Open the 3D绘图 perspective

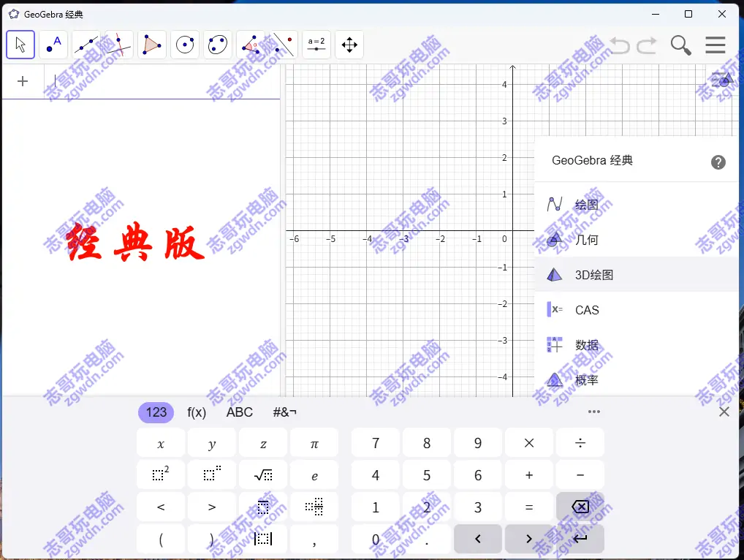593,275
